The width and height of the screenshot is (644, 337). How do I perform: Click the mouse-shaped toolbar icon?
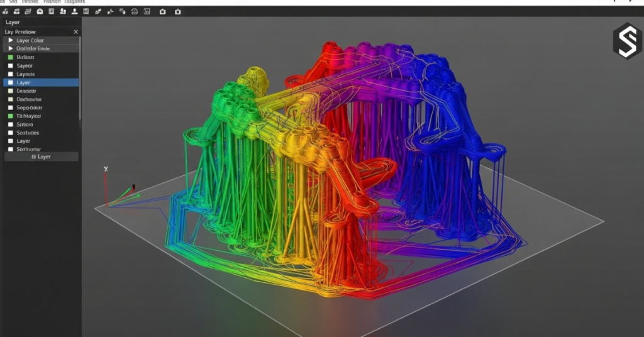(123, 11)
